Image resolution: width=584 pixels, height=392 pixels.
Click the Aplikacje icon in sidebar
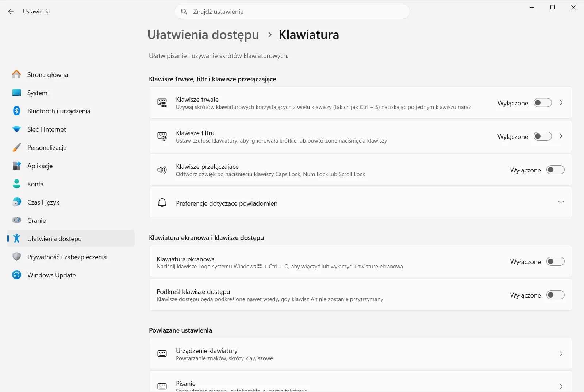tap(16, 166)
